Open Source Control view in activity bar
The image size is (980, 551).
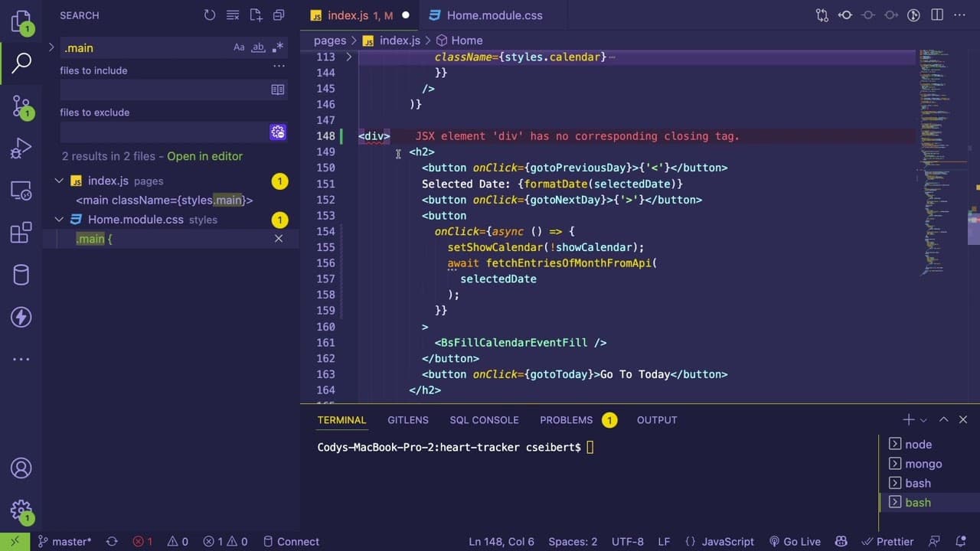(21, 106)
